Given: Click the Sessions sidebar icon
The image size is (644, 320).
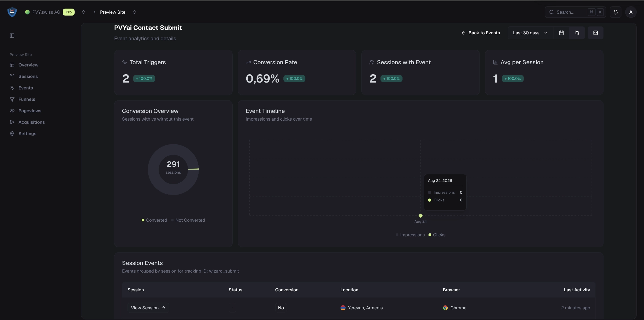Looking at the screenshot, I should [12, 76].
